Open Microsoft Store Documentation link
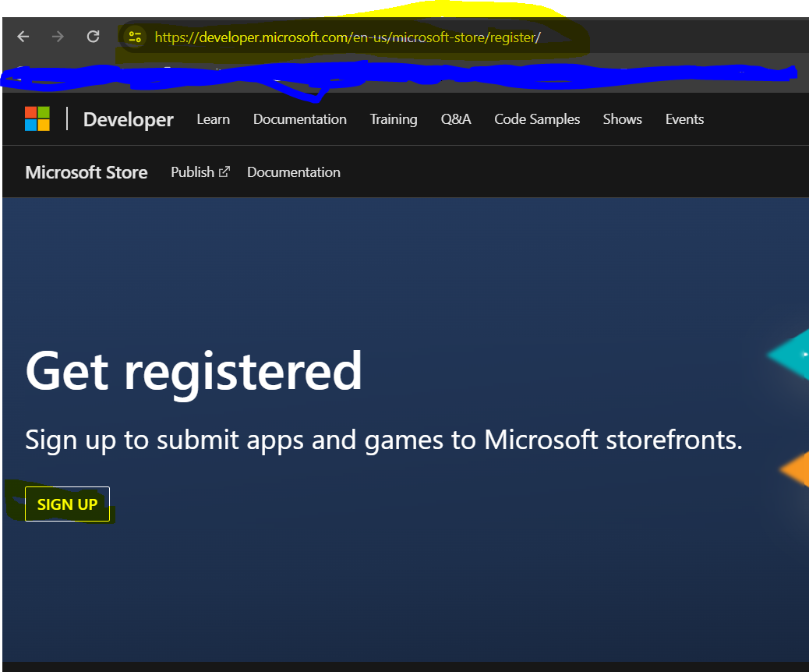The height and width of the screenshot is (672, 809). pyautogui.click(x=294, y=172)
